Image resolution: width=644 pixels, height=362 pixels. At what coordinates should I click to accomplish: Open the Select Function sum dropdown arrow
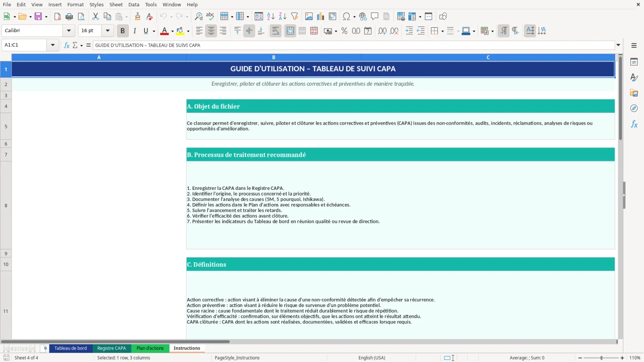tap(81, 45)
